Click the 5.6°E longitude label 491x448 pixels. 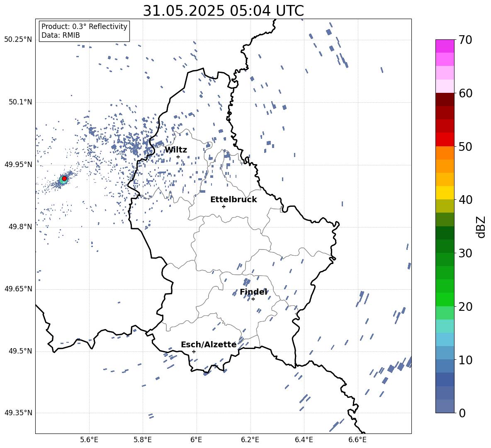point(89,440)
